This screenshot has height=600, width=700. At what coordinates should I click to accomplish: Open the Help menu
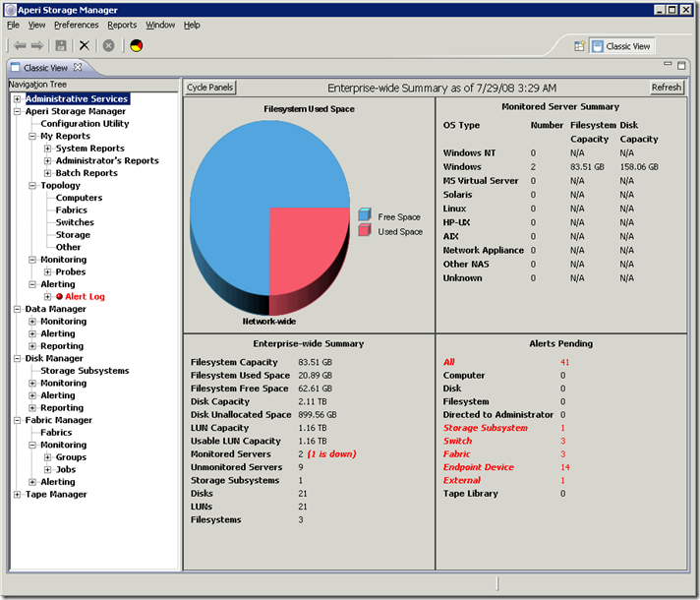coord(192,25)
